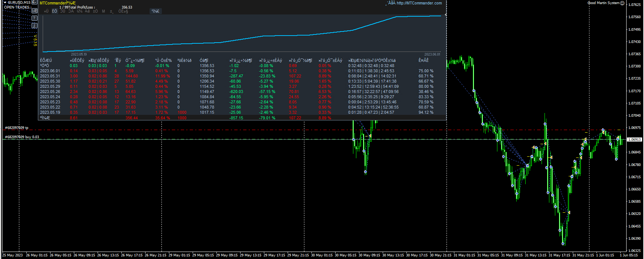Image resolution: width=644 pixels, height=259 pixels.
Task: Click the Good Martin System smiley icon
Action: pos(622,3)
